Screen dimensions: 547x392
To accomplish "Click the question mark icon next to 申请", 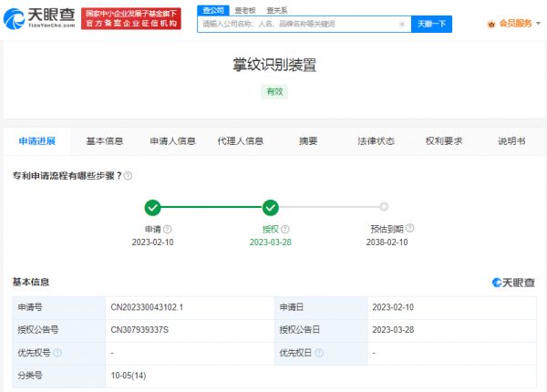I will (167, 230).
